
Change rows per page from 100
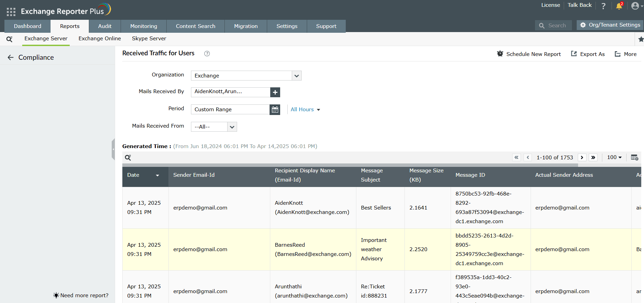[x=614, y=157]
